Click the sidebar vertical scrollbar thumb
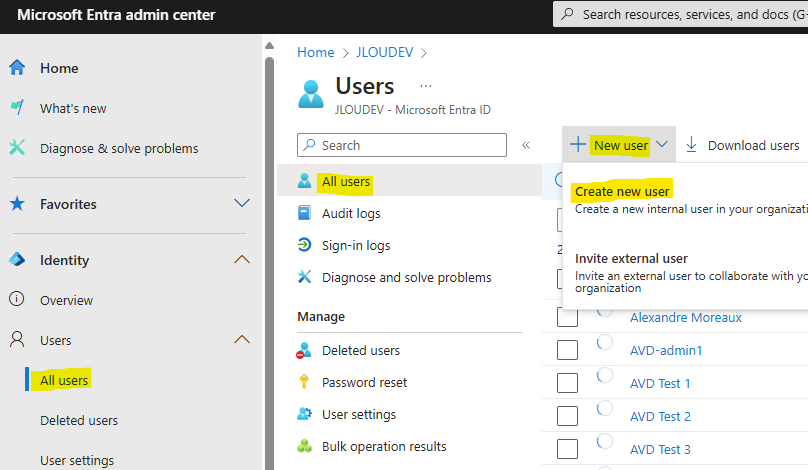The image size is (808, 470). coord(269,263)
